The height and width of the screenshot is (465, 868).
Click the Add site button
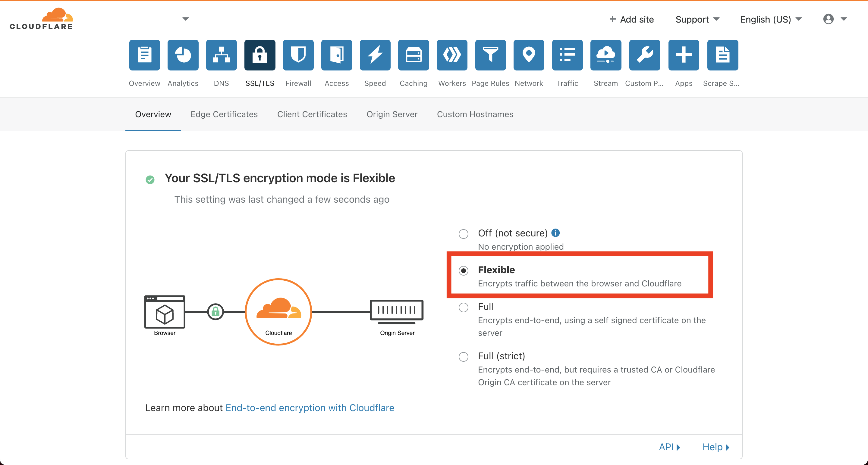(631, 19)
